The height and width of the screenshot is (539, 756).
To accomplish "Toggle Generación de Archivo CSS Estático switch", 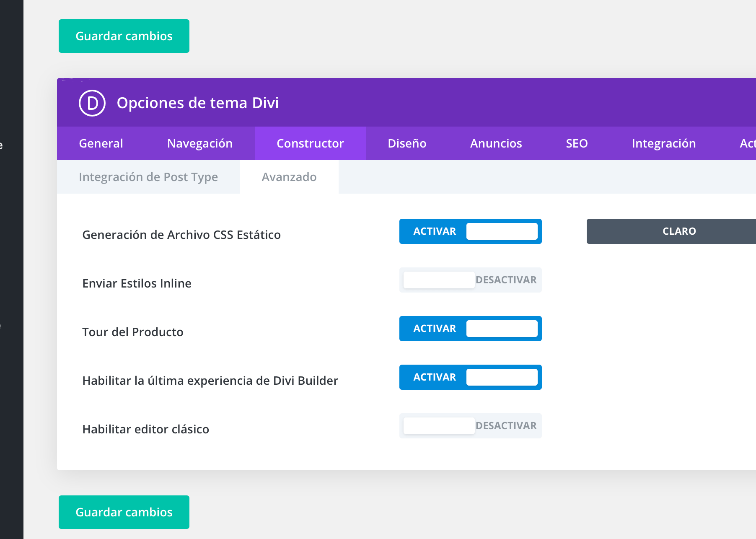I will tap(471, 231).
